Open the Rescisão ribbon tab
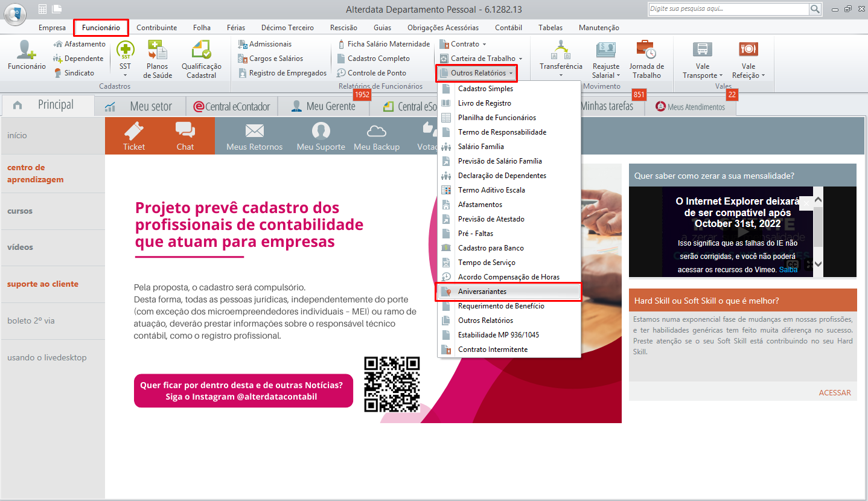The height and width of the screenshot is (501, 868). tap(343, 27)
